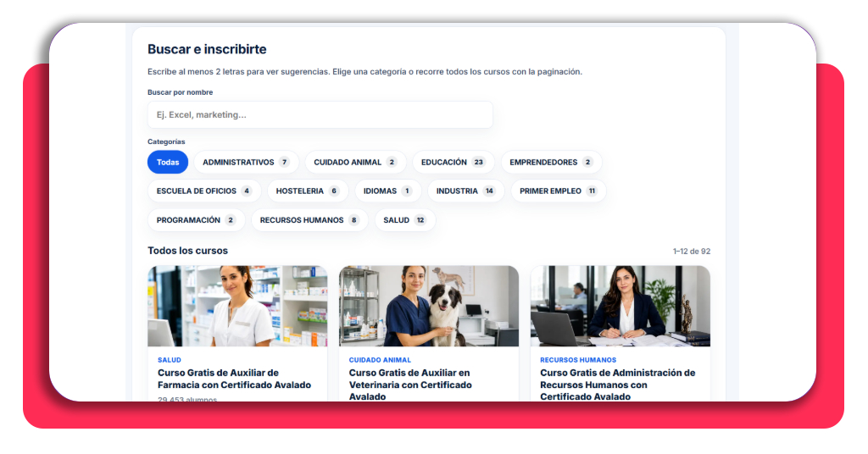This screenshot has width=868, height=454.
Task: Filter by INDUSTRIA category
Action: coord(465,191)
